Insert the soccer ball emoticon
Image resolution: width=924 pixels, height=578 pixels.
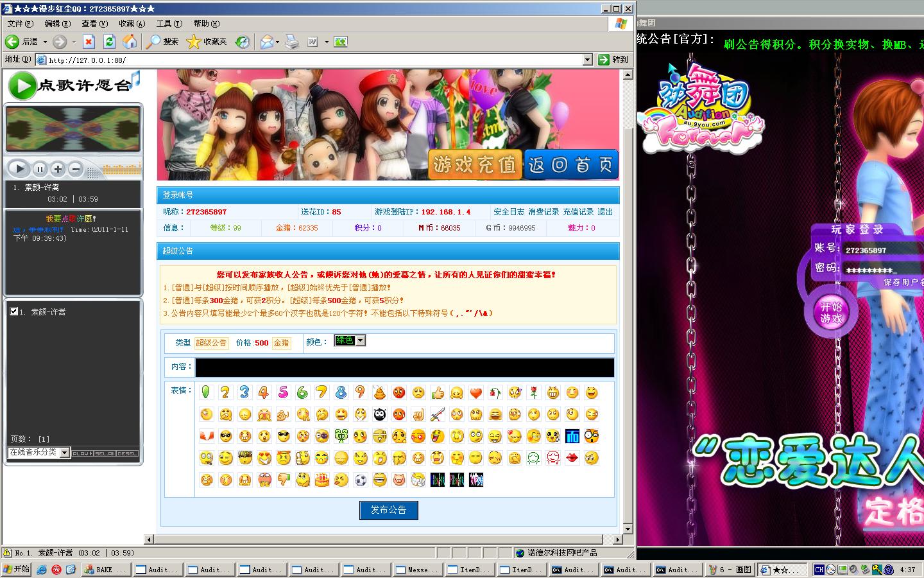(x=361, y=480)
